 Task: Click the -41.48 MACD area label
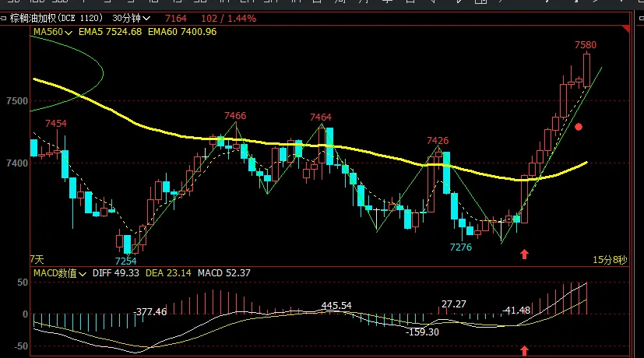(x=516, y=311)
